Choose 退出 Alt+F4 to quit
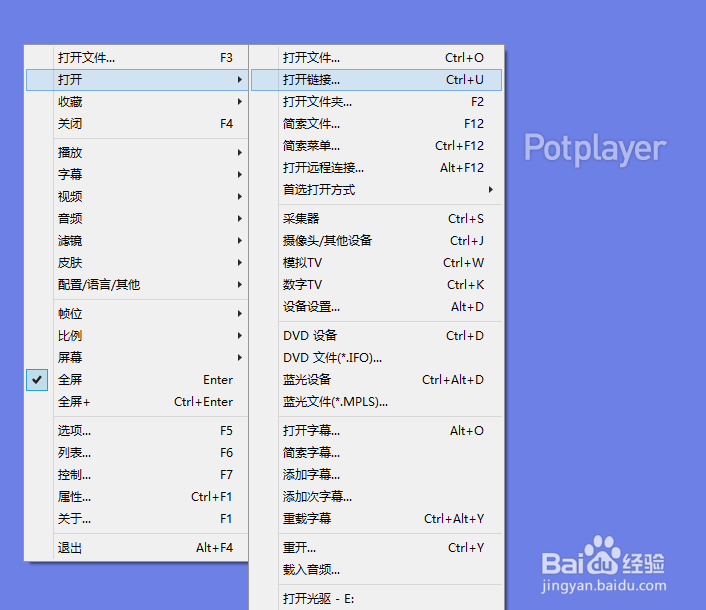The width and height of the screenshot is (706, 610). pos(137,548)
